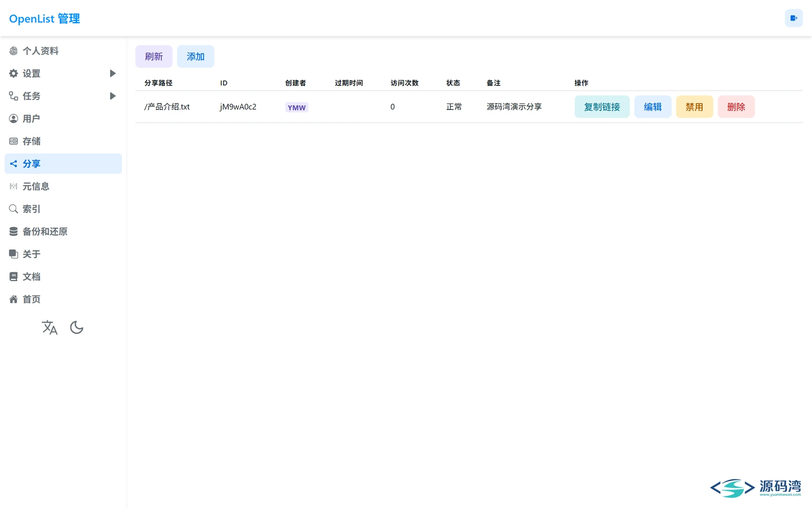Image resolution: width=812 pixels, height=508 pixels.
Task: Click 禁用 to disable the share
Action: point(694,107)
